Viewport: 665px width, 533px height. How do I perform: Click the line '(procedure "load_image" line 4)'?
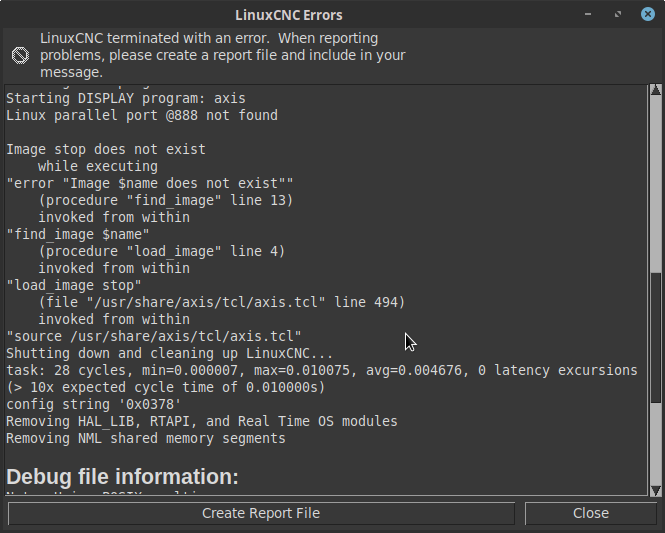[x=162, y=251]
